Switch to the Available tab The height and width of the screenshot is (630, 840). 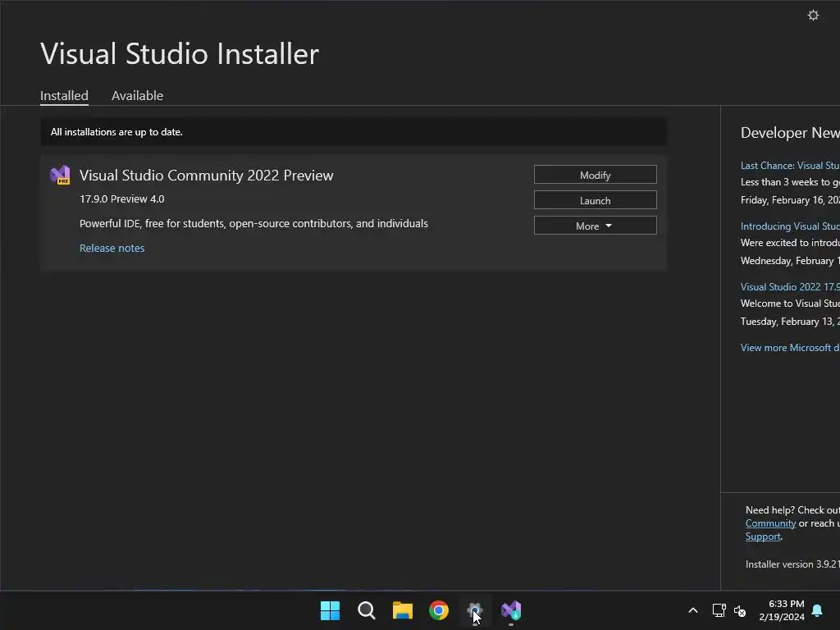(x=137, y=95)
